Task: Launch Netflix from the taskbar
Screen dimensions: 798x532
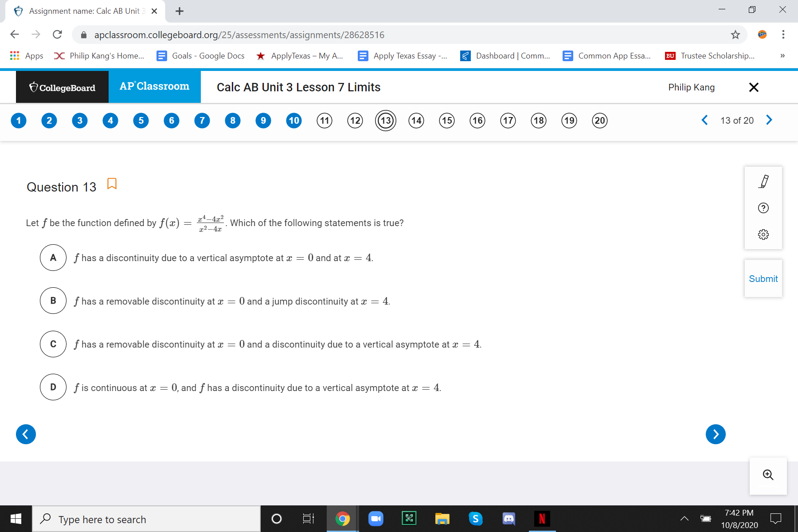Action: [x=542, y=518]
